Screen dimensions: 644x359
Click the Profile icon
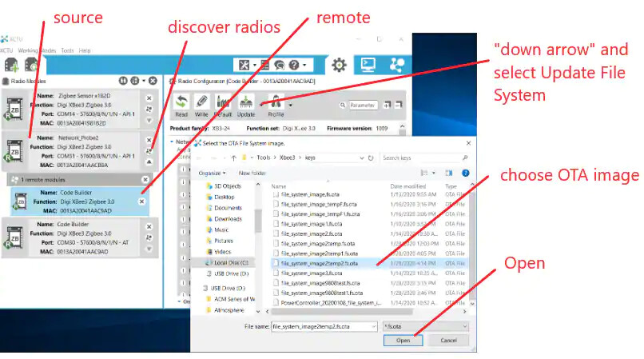276,106
